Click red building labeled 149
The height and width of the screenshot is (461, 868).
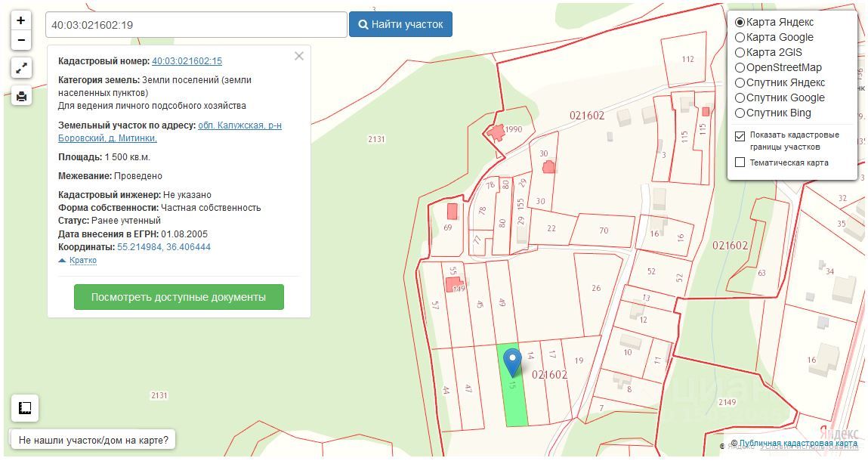(x=453, y=285)
